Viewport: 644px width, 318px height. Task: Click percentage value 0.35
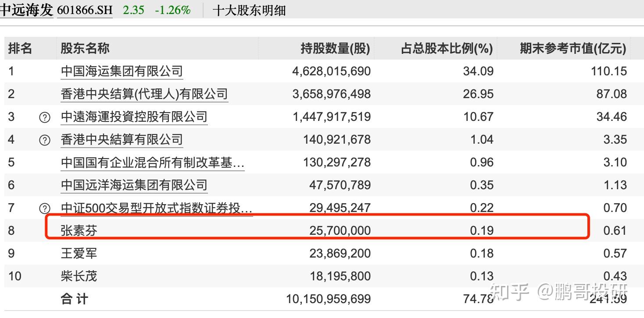482,185
